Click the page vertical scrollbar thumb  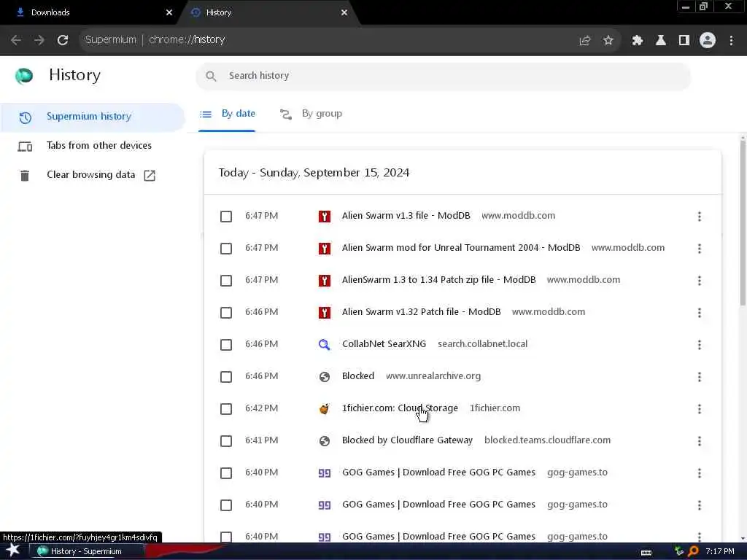[x=743, y=222]
